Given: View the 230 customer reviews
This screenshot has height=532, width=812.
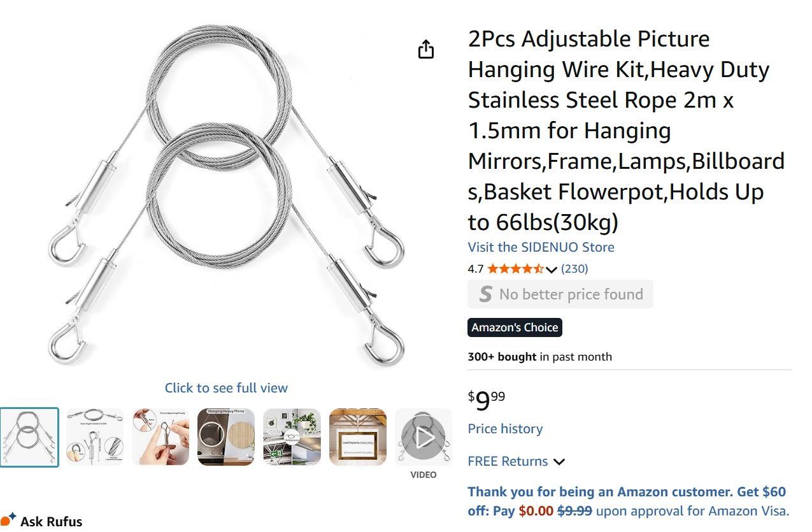Looking at the screenshot, I should (x=574, y=269).
